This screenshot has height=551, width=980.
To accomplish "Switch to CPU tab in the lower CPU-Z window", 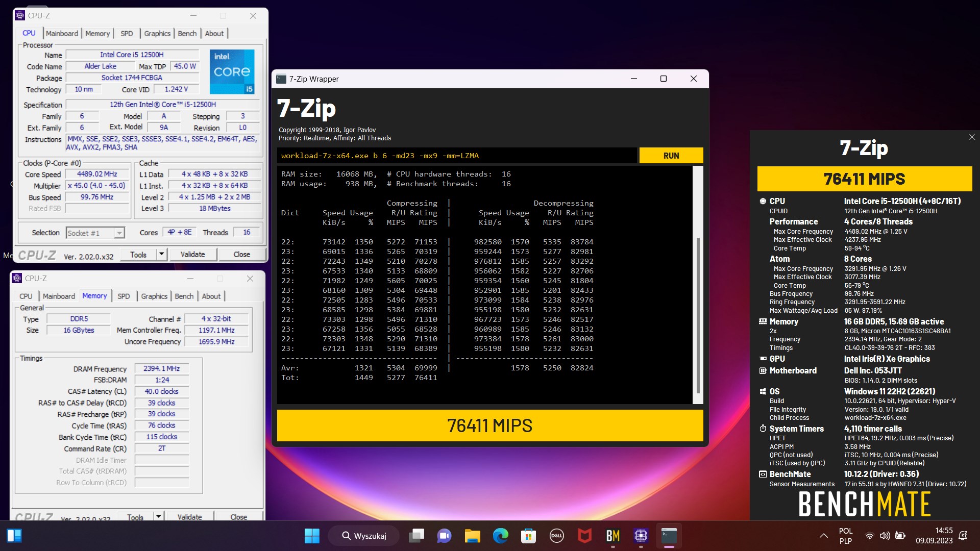I will 26,296.
